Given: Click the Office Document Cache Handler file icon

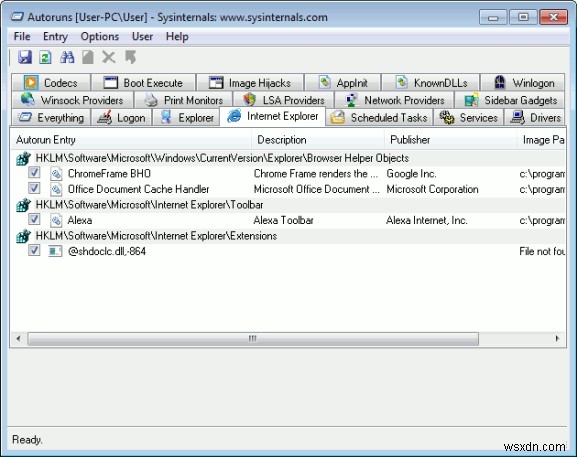Looking at the screenshot, I should [56, 189].
